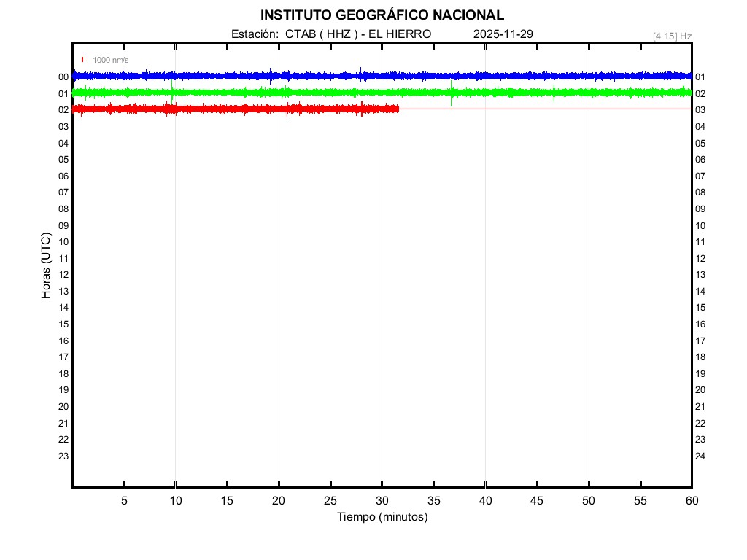Click the date 2025-11-29 in header
The image size is (747, 560).
pyautogui.click(x=503, y=34)
